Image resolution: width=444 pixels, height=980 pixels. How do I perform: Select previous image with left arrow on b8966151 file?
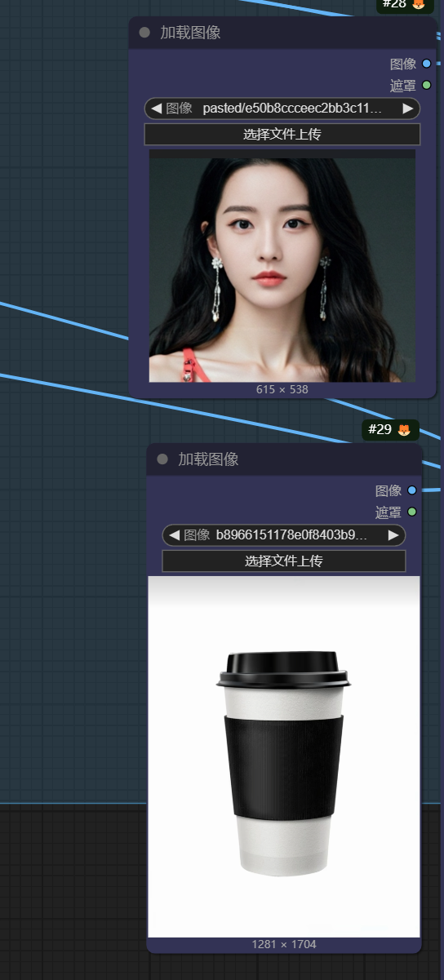point(174,535)
